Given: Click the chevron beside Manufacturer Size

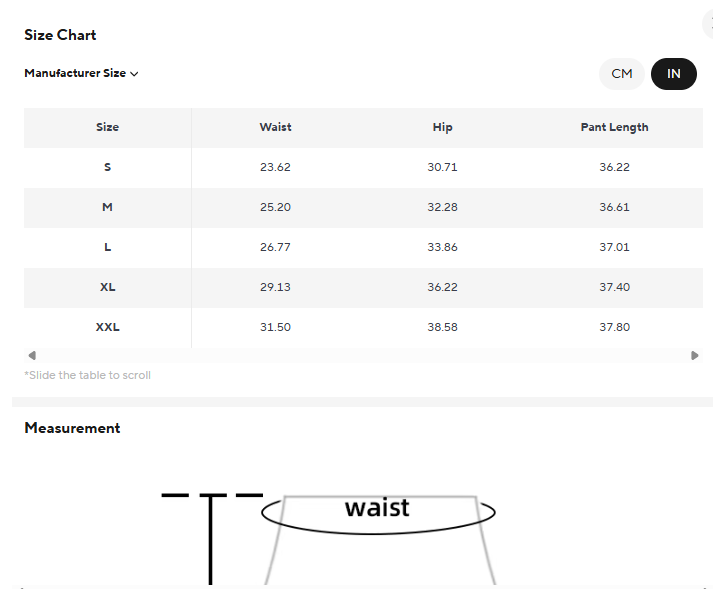Looking at the screenshot, I should pos(134,74).
